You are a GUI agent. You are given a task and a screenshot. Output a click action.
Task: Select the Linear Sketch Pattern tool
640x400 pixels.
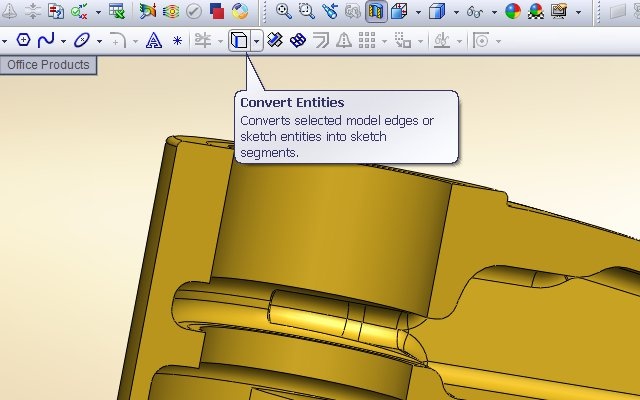tap(367, 40)
